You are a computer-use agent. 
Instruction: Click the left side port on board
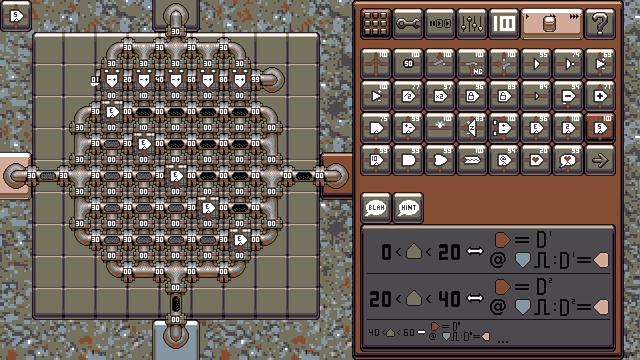[x=15, y=176]
